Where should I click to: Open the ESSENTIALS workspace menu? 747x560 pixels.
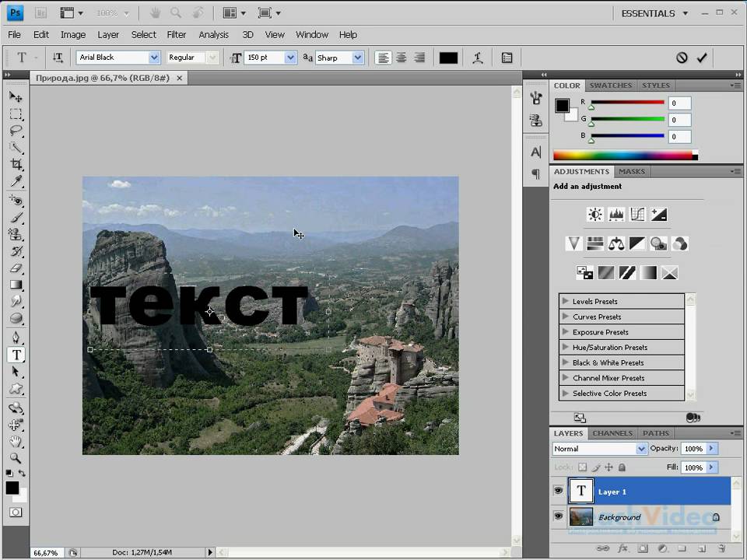[654, 13]
